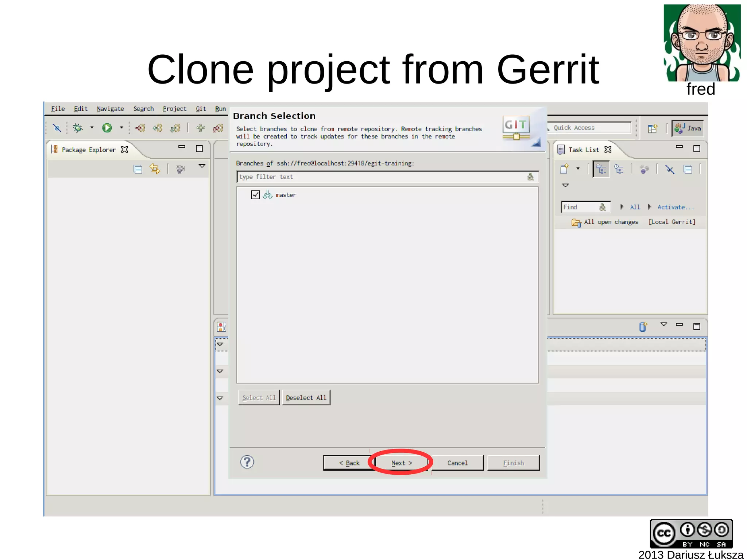Click the < Back button
This screenshot has height=560, width=747.
[349, 463]
